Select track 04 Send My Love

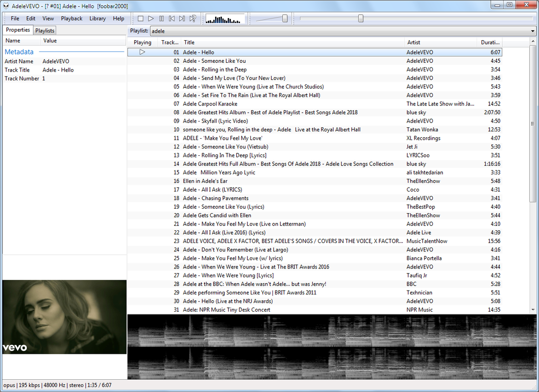click(315, 78)
